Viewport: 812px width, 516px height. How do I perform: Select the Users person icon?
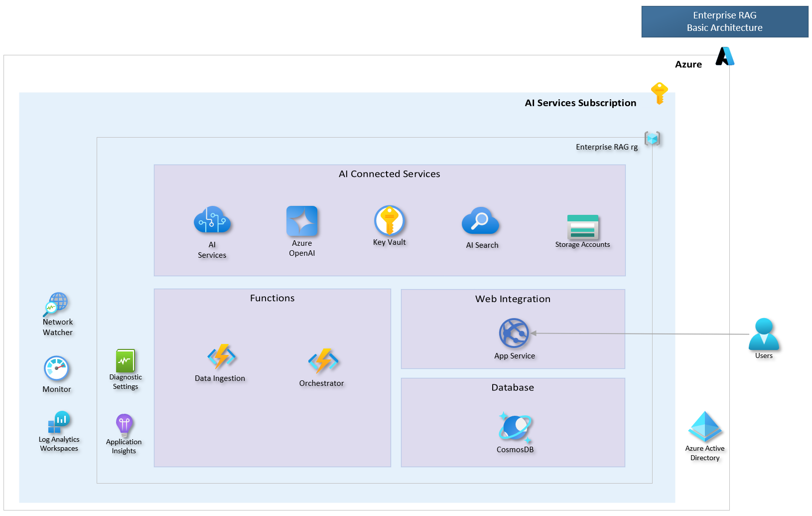764,334
